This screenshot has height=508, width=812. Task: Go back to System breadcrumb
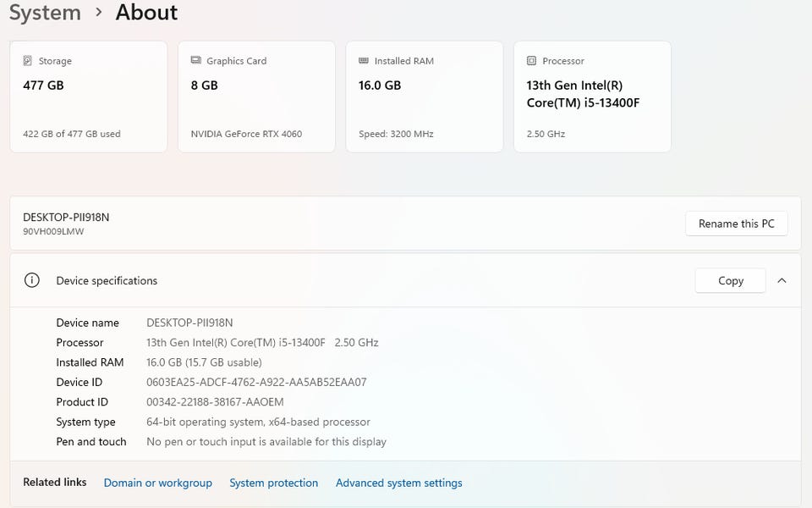(45, 12)
